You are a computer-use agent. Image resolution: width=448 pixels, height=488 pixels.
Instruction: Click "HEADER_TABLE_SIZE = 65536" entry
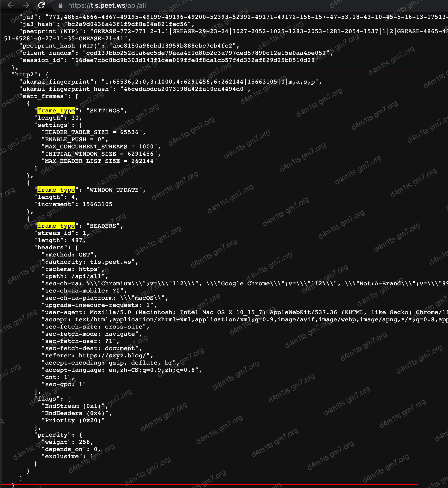pos(94,132)
